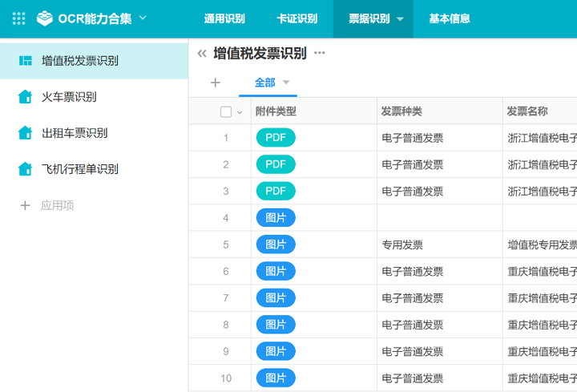Expand the 全部 view dropdown arrow
Image resolution: width=577 pixels, height=392 pixels.
[286, 83]
